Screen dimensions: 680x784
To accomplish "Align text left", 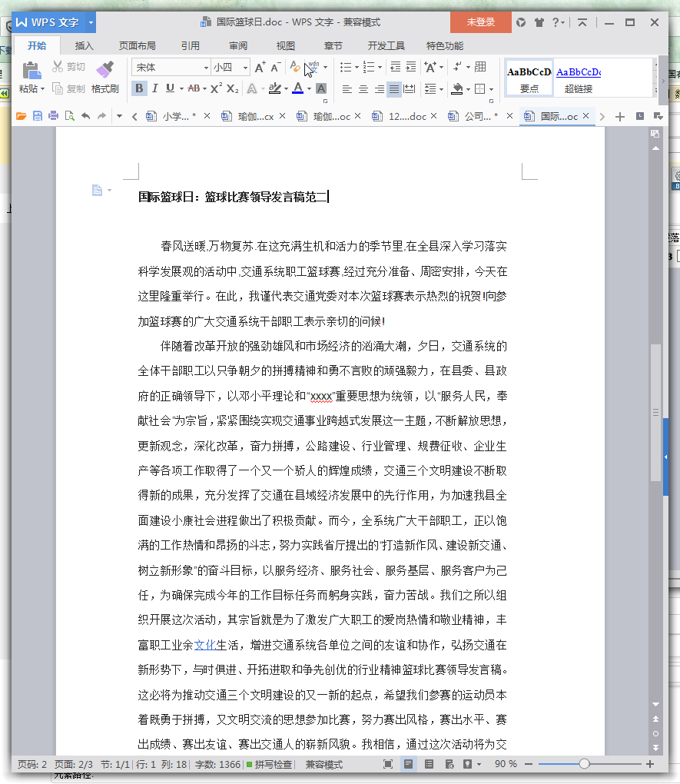I will pyautogui.click(x=347, y=89).
